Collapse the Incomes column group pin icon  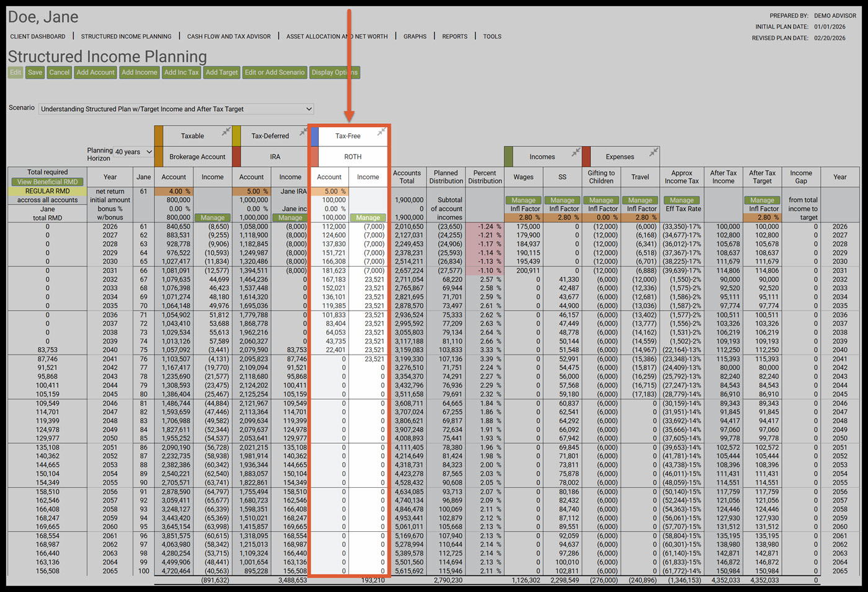[576, 152]
